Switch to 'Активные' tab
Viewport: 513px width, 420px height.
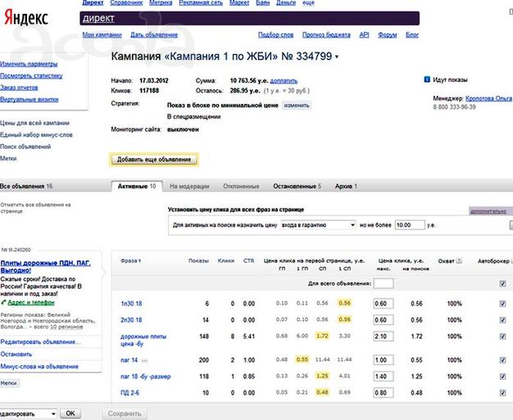coord(137,187)
